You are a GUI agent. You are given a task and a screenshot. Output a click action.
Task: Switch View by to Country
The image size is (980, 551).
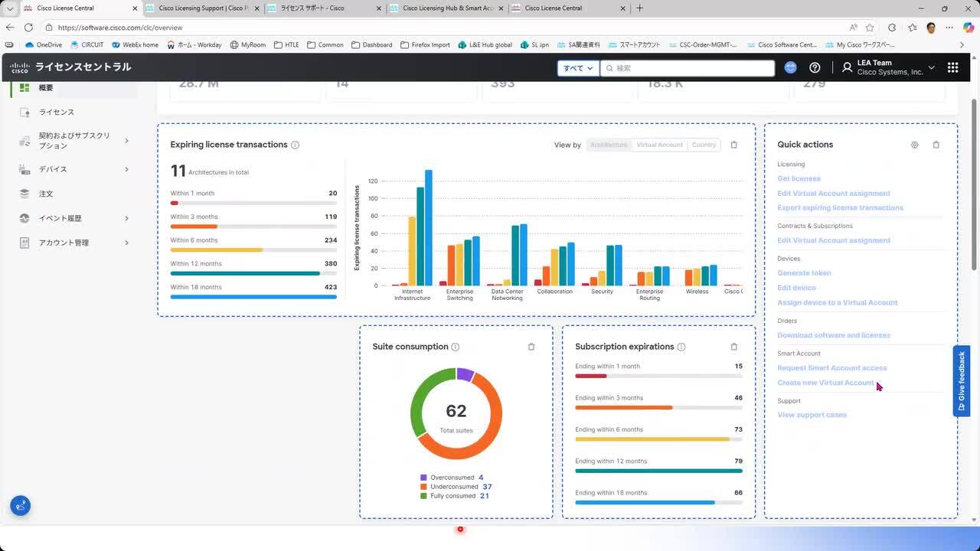tap(704, 145)
